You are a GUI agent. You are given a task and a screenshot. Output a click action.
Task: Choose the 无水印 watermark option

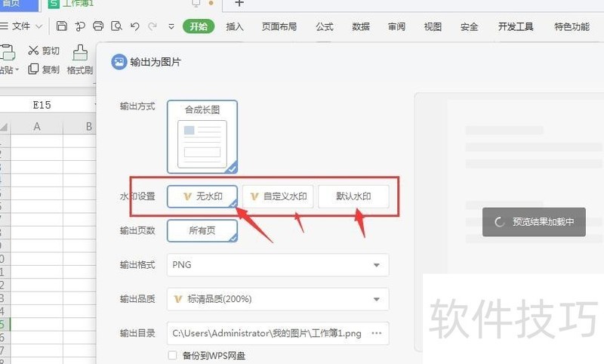(x=202, y=196)
